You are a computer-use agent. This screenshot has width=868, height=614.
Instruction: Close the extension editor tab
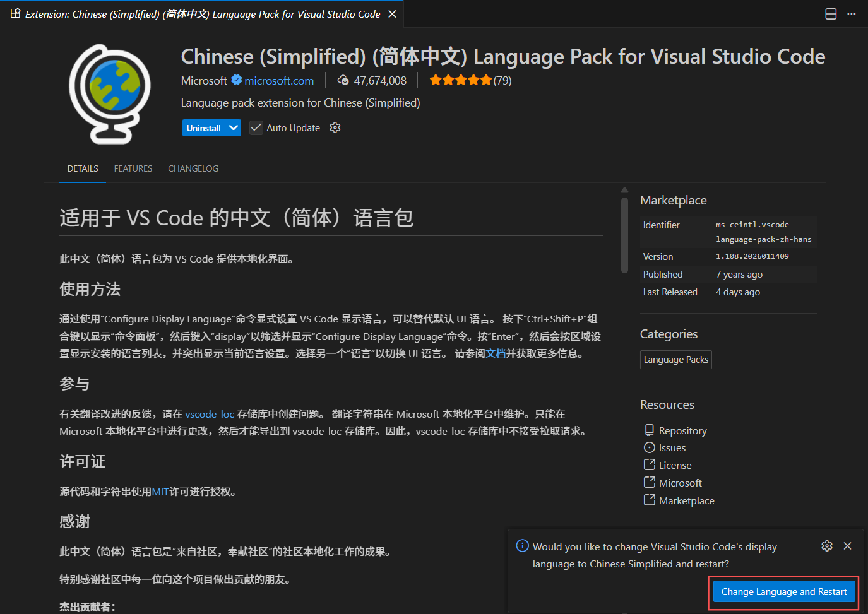point(392,14)
